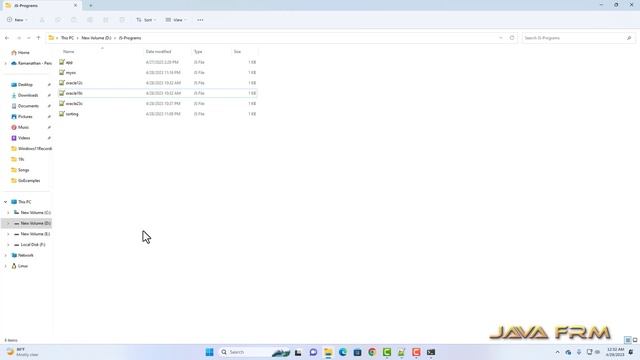
Task: Switch to details view in the status bar
Action: click(628, 340)
